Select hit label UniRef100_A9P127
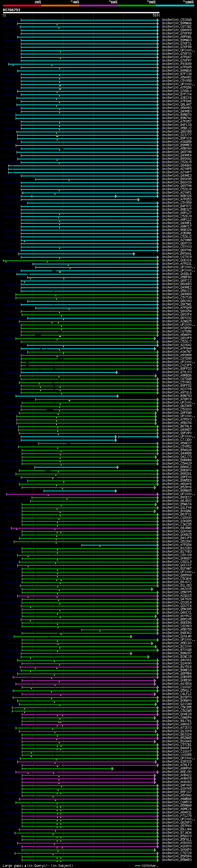 tap(177, 213)
